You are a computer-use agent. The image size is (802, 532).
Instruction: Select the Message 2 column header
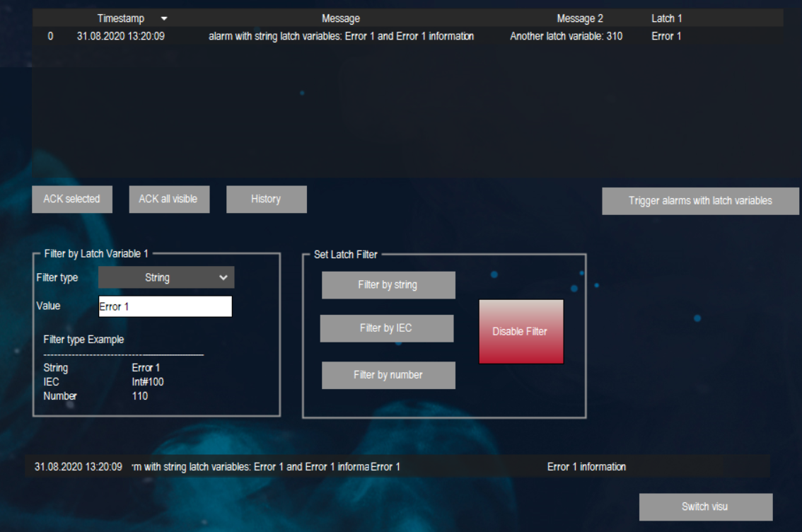pos(580,18)
